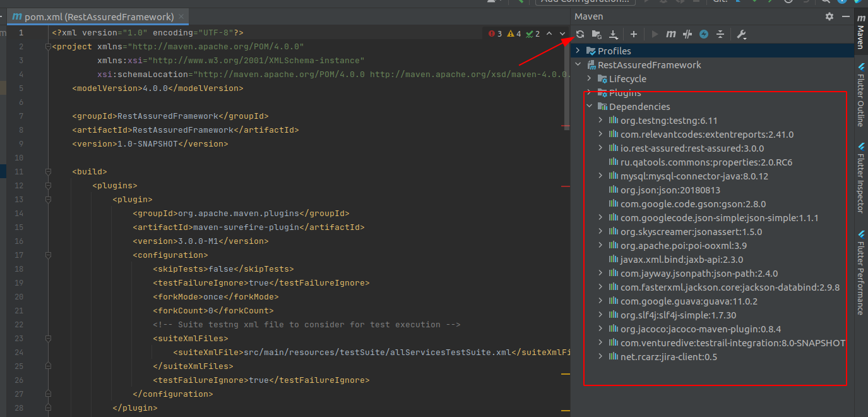
Task: Enable Maven offline mode
Action: pos(703,34)
